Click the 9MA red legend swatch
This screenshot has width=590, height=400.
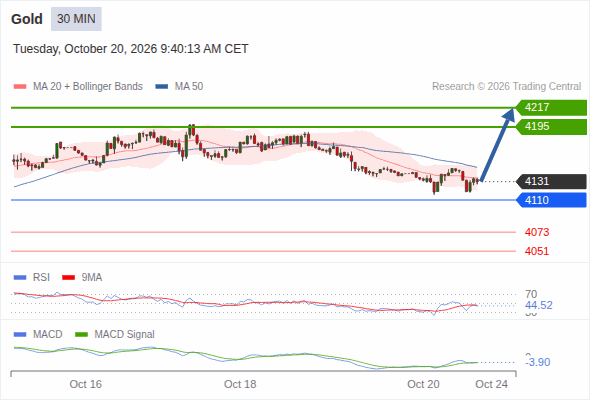[x=68, y=278]
